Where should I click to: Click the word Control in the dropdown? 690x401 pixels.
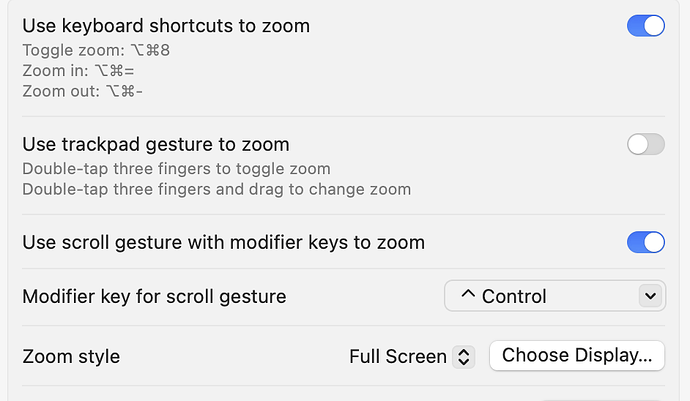coord(514,296)
